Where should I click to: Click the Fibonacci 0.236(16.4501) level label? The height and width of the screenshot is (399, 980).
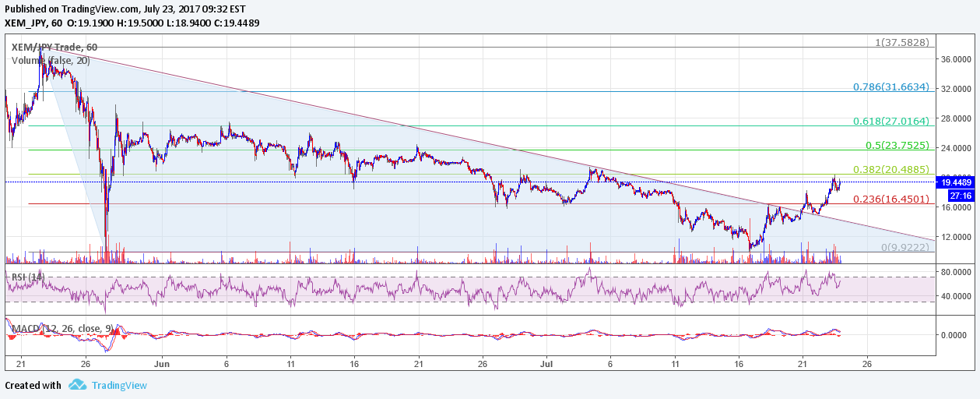click(891, 199)
